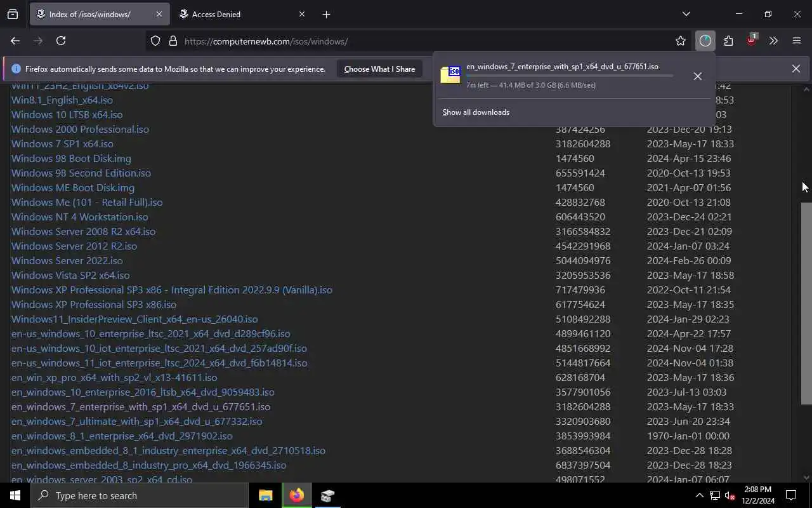Download Windows 10 LTSB x64.iso
Screen dimensions: 812x508
click(67, 114)
